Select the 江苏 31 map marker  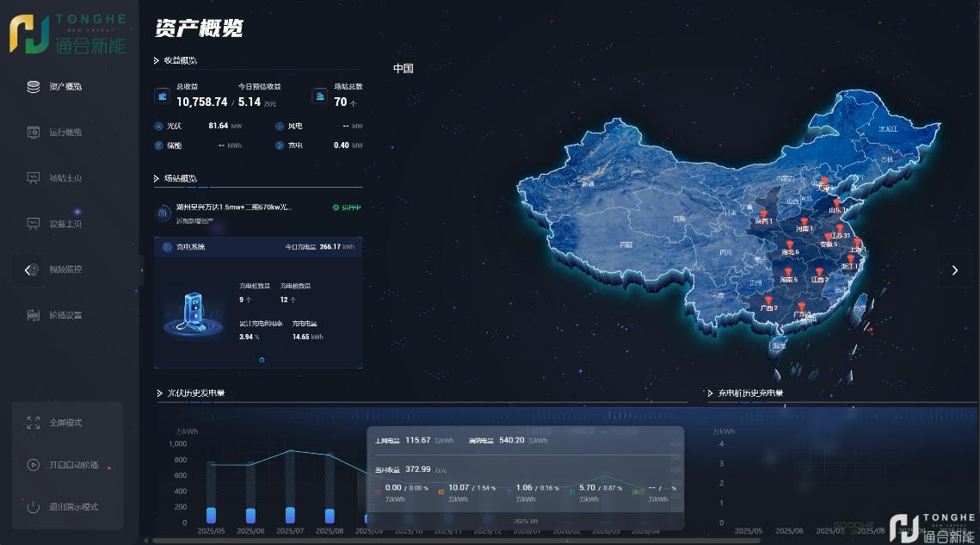tap(840, 229)
